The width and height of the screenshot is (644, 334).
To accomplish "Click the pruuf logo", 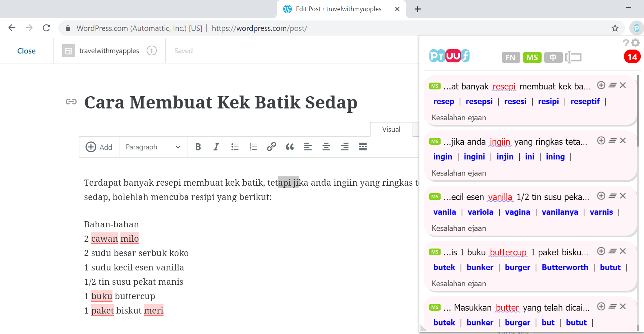I will coord(450,56).
